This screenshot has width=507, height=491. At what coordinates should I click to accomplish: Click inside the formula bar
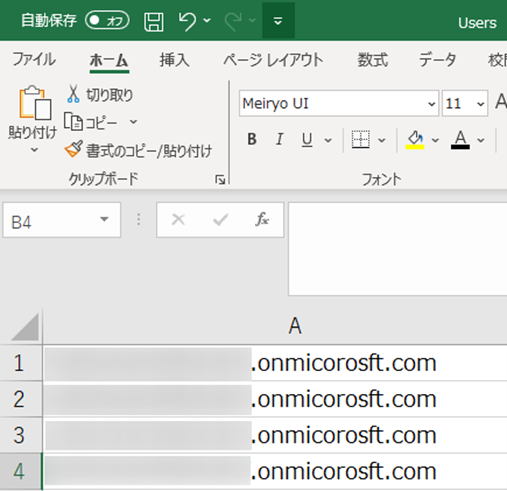coord(397,249)
